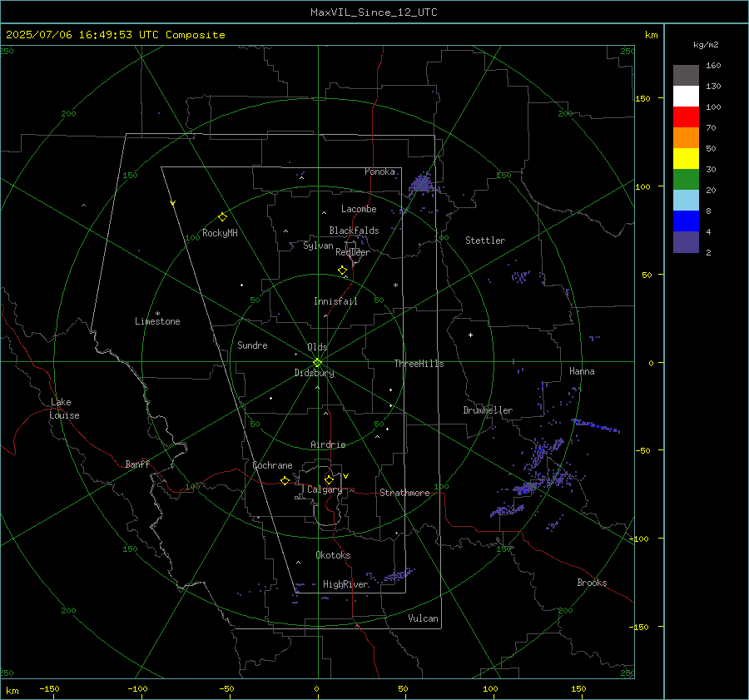The width and height of the screenshot is (749, 700).
Task: Click the Strathmore label
Action: [x=404, y=493]
